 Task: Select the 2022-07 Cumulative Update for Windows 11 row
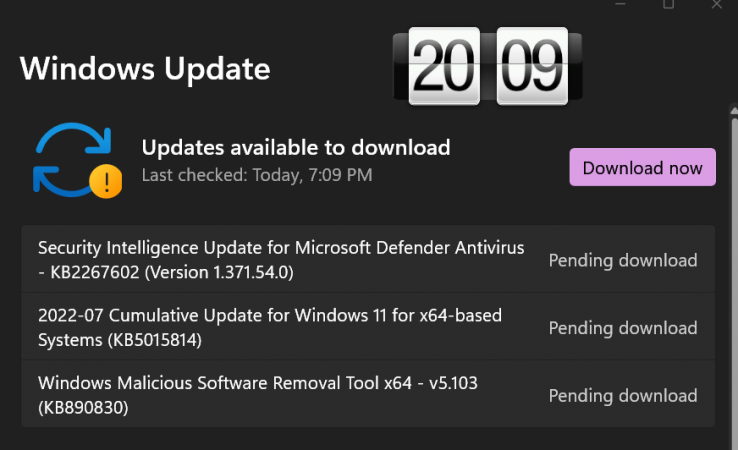(x=368, y=327)
